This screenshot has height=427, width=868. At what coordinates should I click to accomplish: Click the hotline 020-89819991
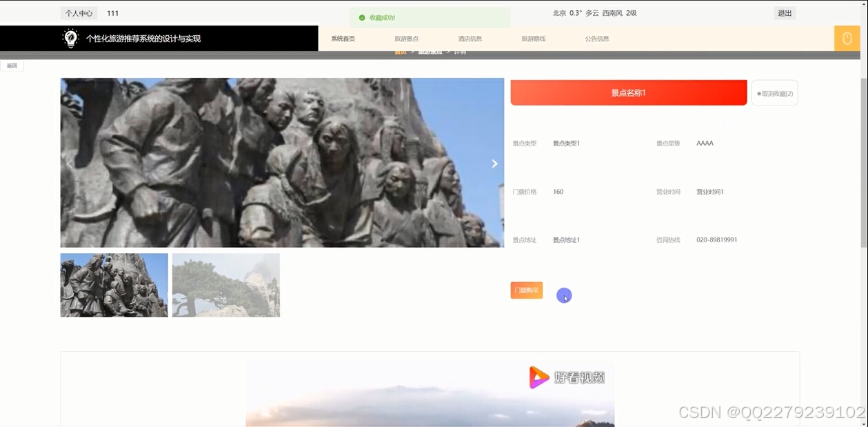[x=716, y=240]
